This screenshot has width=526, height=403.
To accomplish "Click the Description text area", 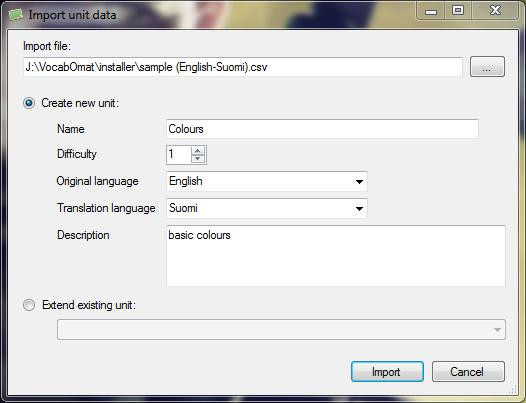I will tap(335, 256).
